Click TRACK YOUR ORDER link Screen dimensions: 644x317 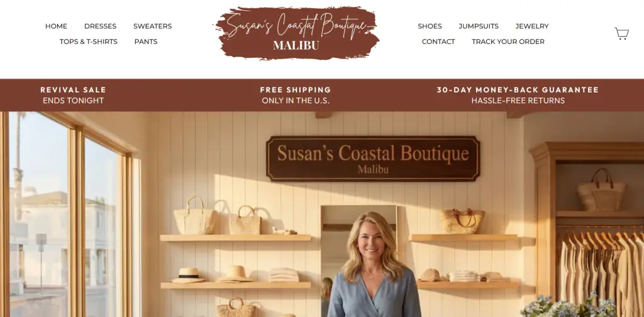(508, 42)
